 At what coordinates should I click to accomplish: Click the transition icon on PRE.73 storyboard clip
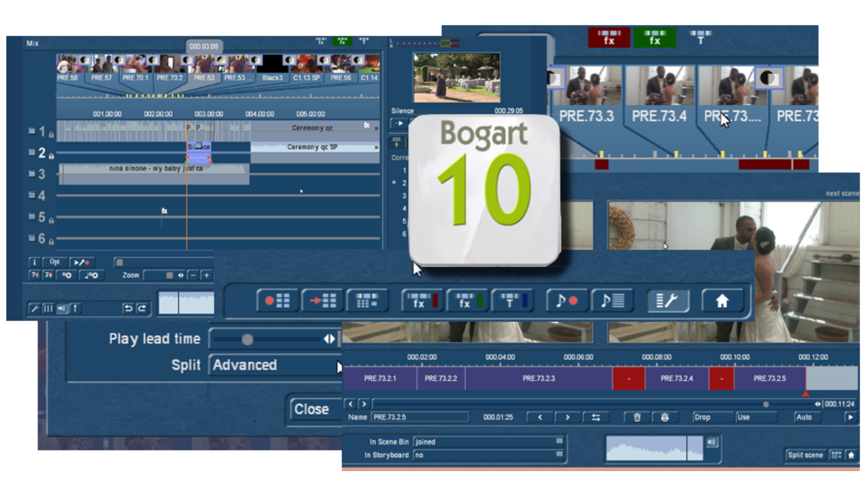click(x=768, y=77)
